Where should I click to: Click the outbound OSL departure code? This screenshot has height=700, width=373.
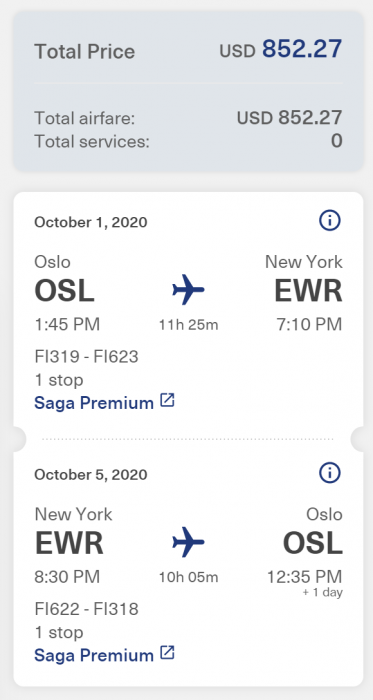pos(65,291)
